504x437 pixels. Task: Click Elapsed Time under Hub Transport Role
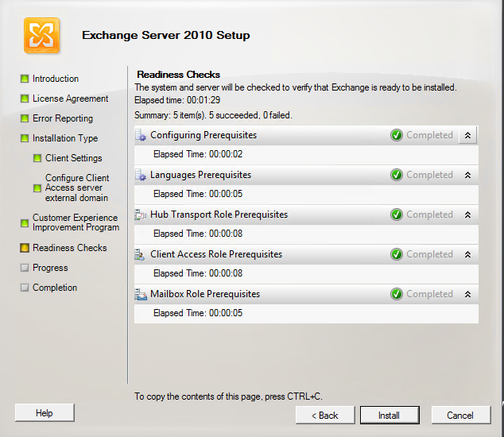click(x=198, y=234)
